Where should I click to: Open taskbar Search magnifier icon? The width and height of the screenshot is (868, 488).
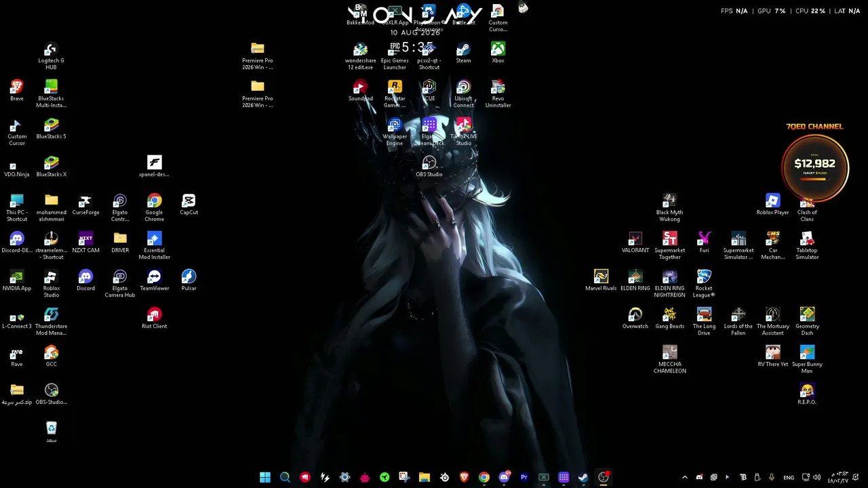[x=285, y=477]
